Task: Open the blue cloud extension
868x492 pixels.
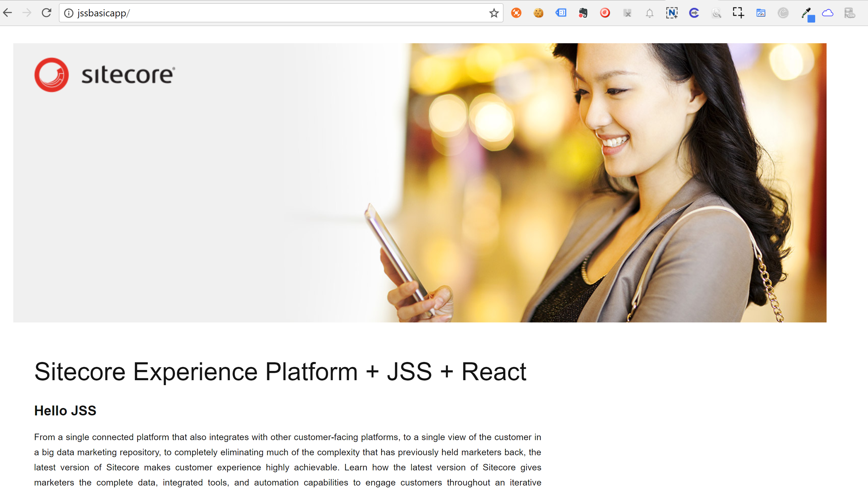Action: coord(828,13)
